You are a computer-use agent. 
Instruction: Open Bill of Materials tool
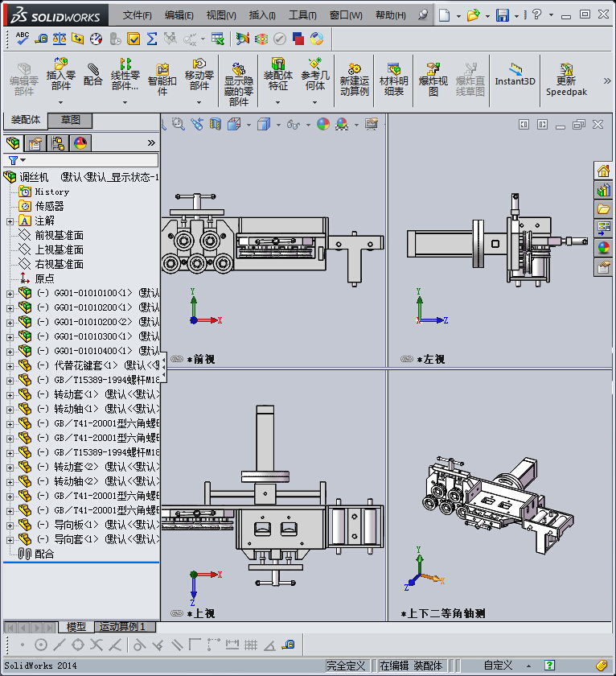click(393, 80)
